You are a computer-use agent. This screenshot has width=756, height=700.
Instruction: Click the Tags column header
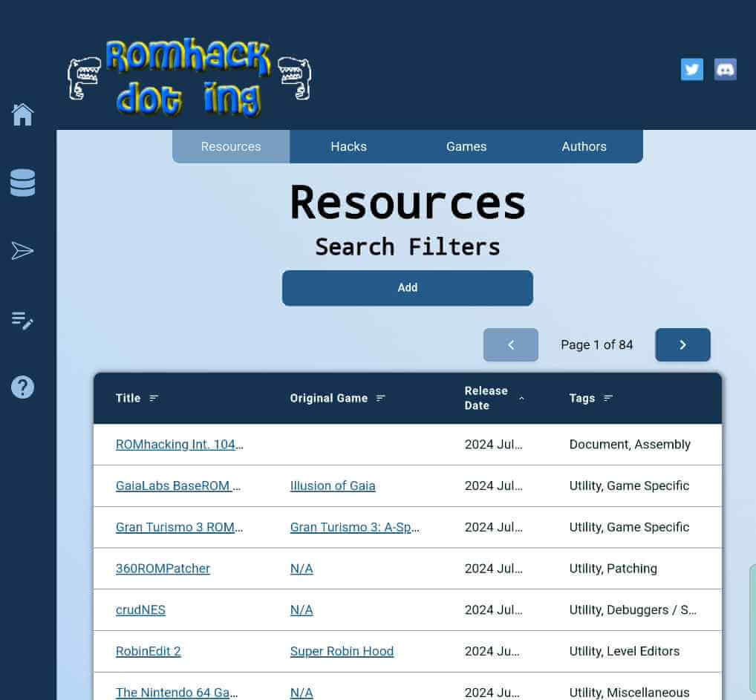coord(582,398)
